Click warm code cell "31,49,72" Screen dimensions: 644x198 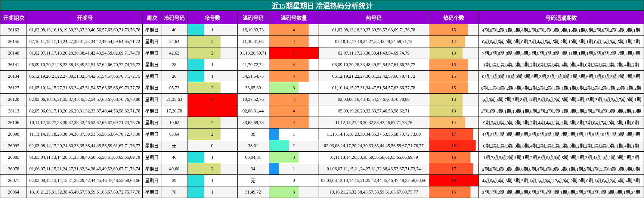pos(253,192)
